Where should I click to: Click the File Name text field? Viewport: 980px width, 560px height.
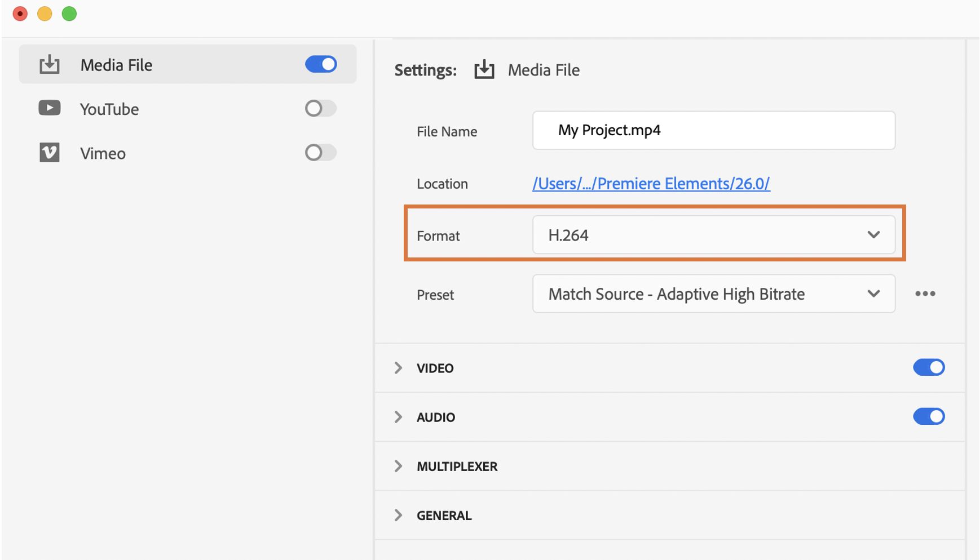713,130
